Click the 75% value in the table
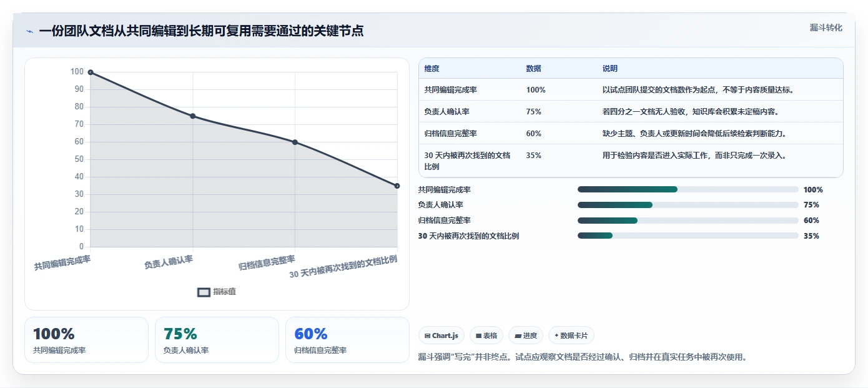This screenshot has width=868, height=388. point(533,112)
